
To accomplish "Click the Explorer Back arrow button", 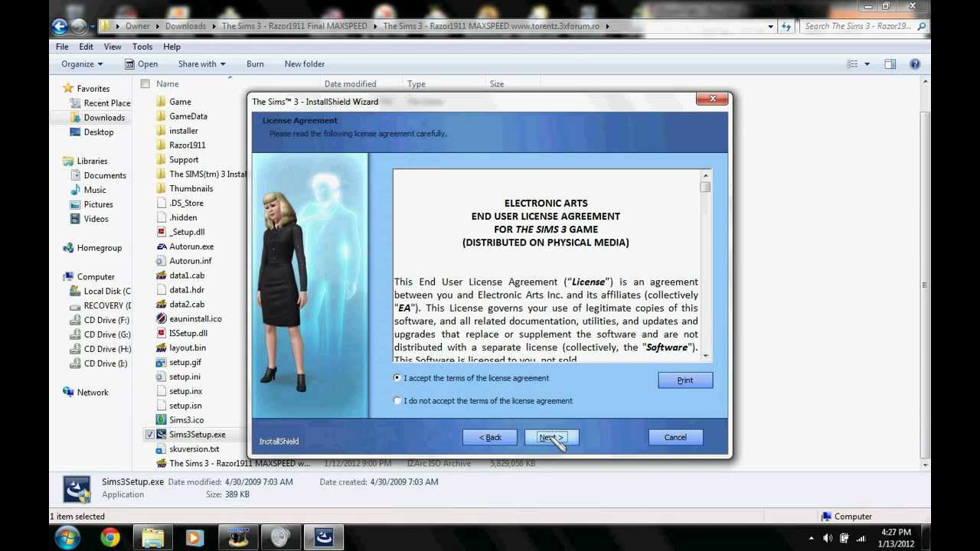I will pyautogui.click(x=60, y=26).
